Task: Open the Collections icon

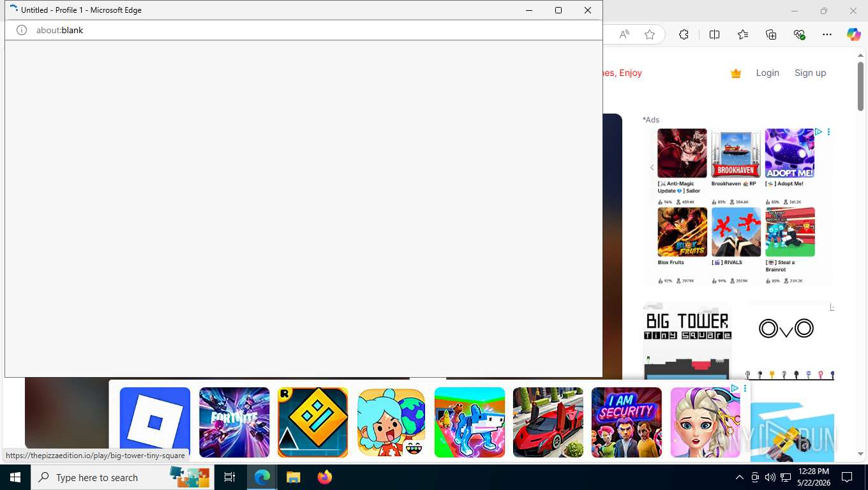Action: [771, 34]
